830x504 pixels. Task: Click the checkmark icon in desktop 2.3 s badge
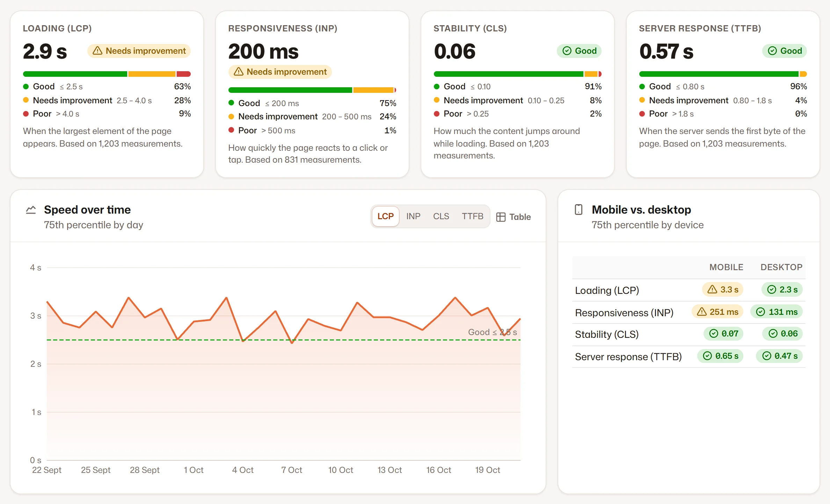pos(772,289)
